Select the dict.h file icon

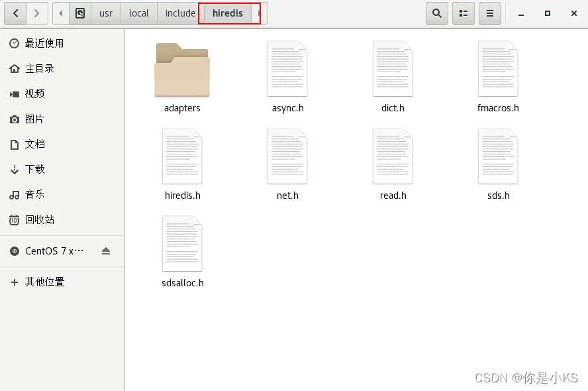[393, 69]
